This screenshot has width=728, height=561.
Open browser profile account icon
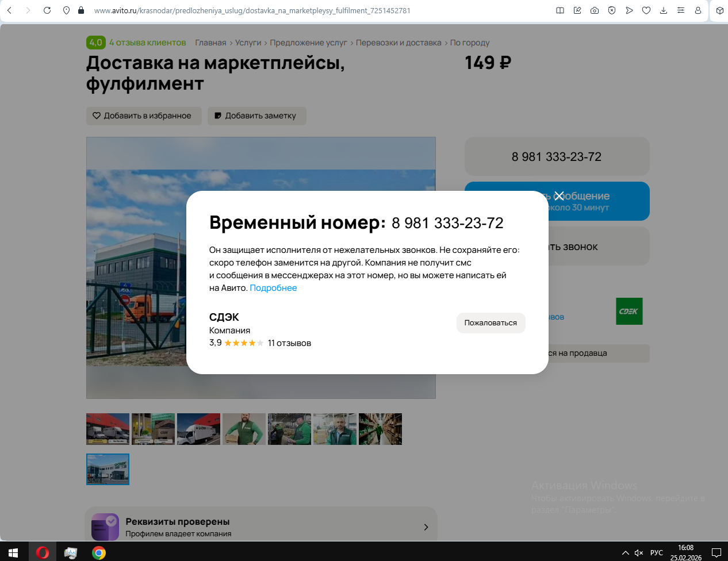coord(698,10)
